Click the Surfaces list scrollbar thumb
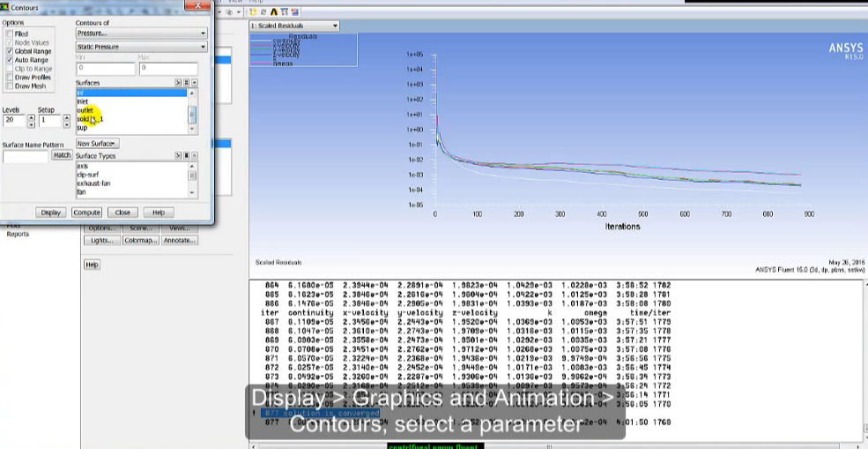 click(192, 114)
